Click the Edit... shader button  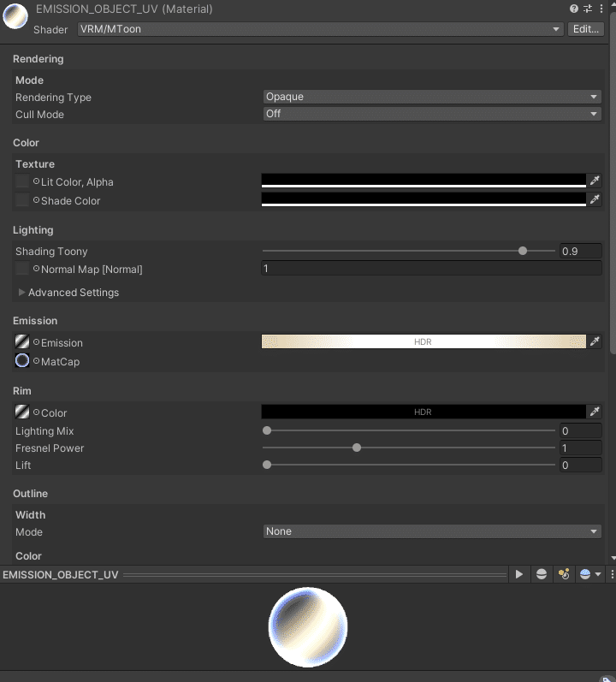tap(585, 29)
